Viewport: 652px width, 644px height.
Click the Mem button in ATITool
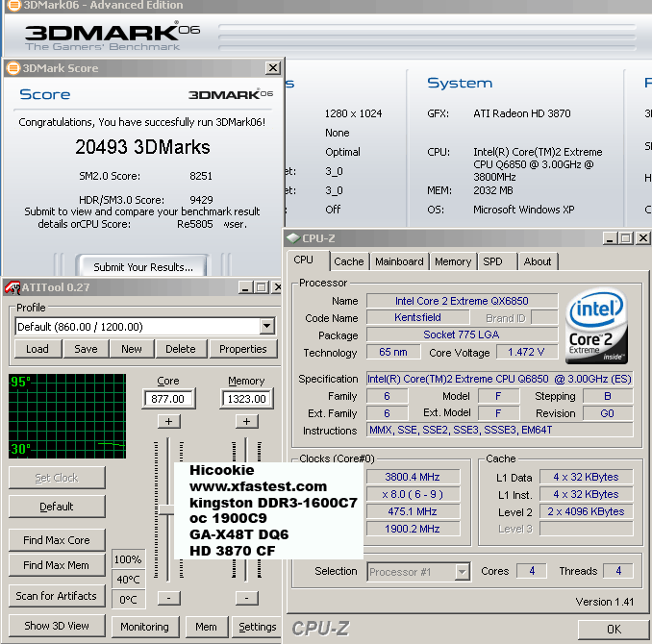[206, 627]
